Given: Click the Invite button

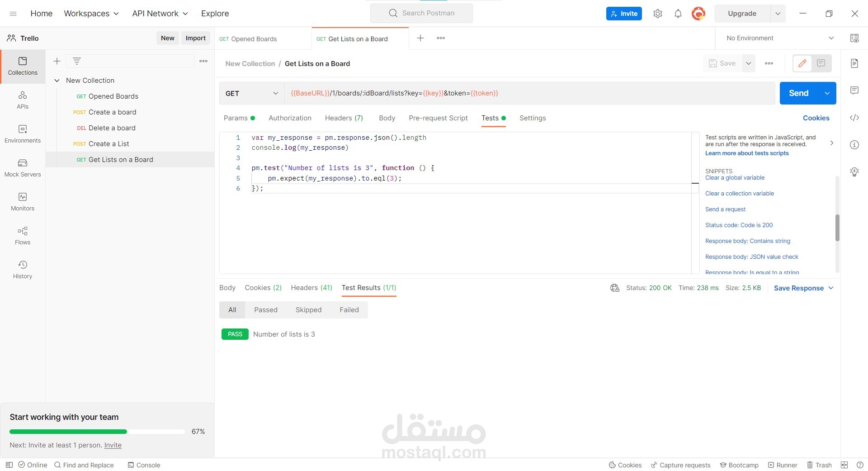Looking at the screenshot, I should click(x=624, y=14).
